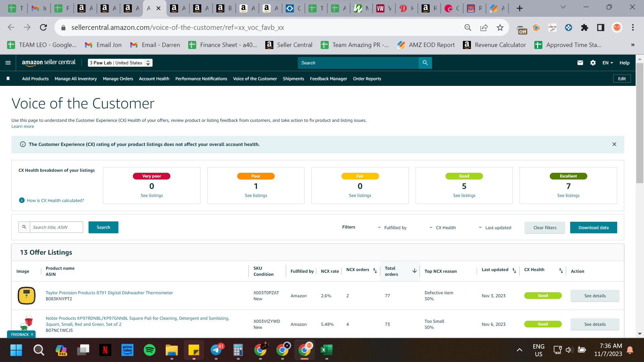Click See listings under Poor
The image size is (644, 362).
click(x=256, y=195)
